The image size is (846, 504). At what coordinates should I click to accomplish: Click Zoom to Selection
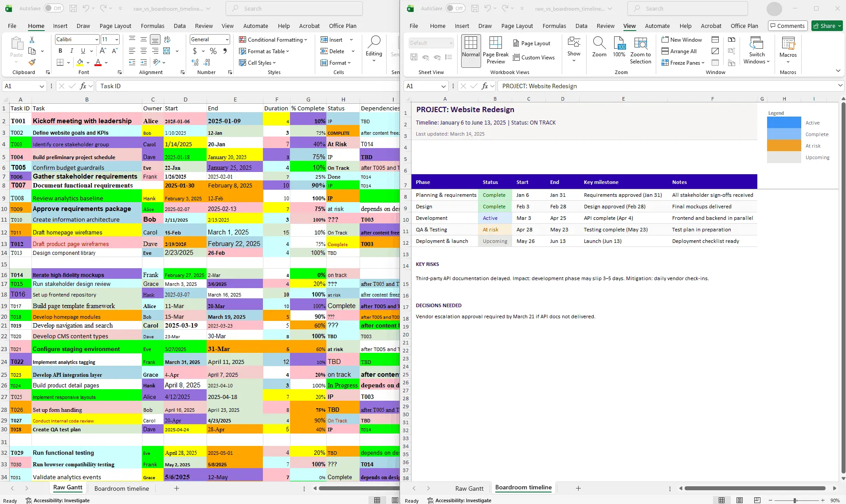(640, 50)
